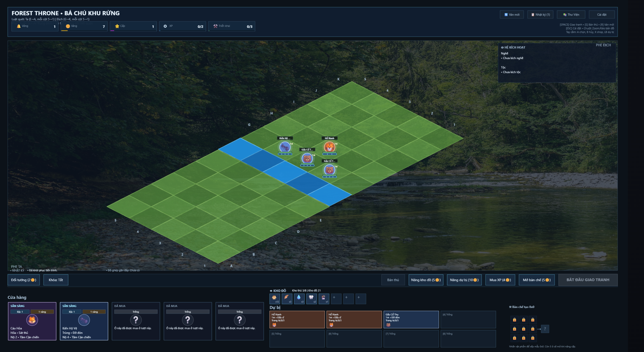Expand Nâng dự bị bench upgrade
644x352 pixels.
[x=464, y=280]
